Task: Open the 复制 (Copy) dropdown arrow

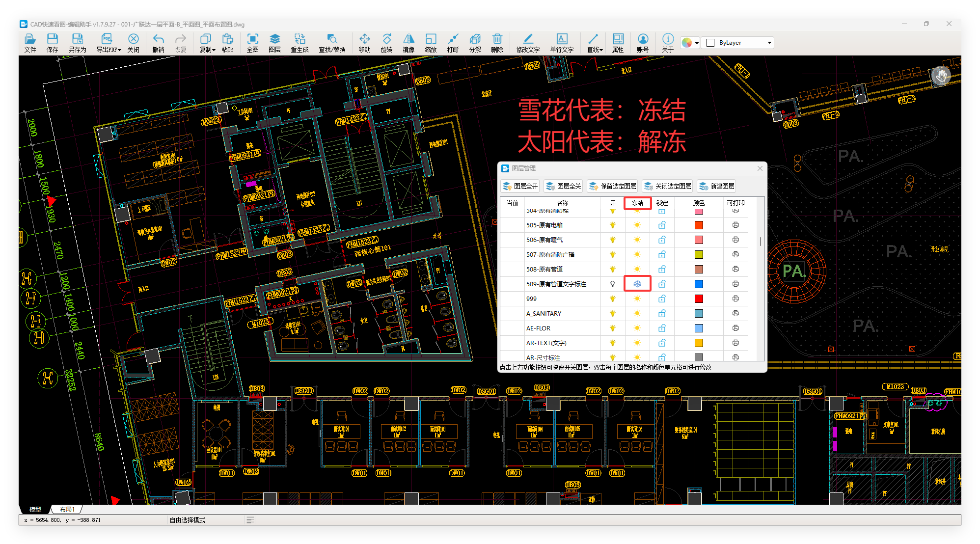Action: 214,50
